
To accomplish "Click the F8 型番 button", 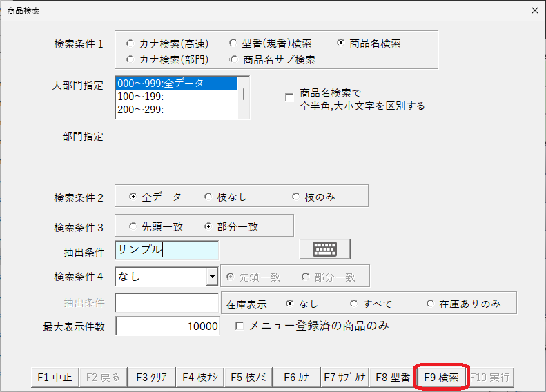I will click(392, 377).
